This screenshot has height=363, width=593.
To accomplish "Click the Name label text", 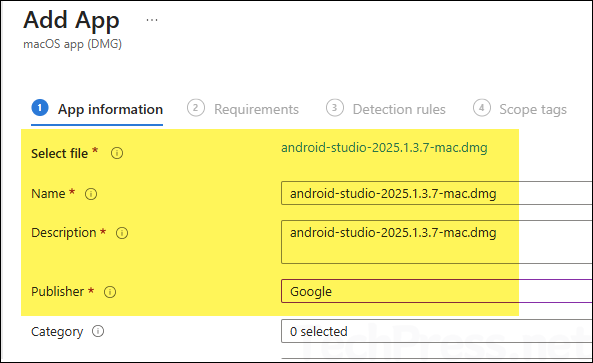I will [x=48, y=194].
